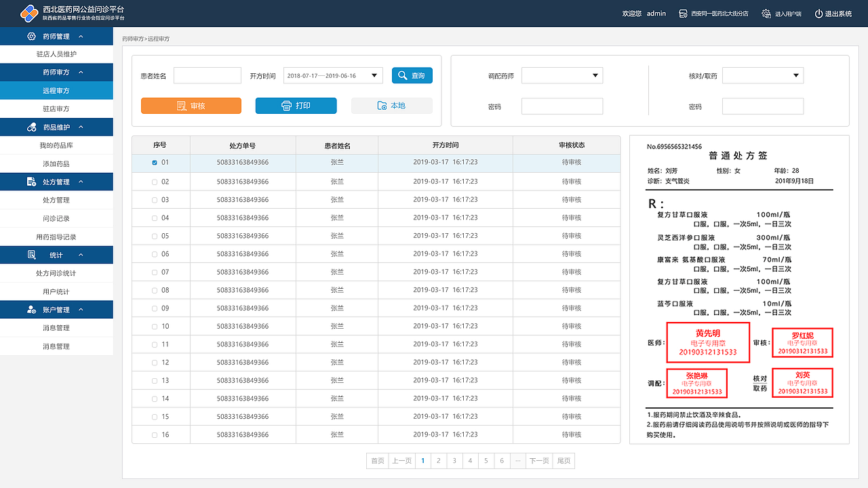Open 进入用户端 via its gear icon
This screenshot has height=488, width=868.
click(x=766, y=14)
